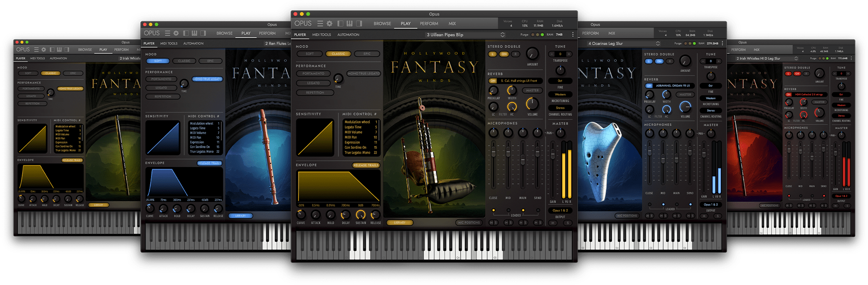
Task: Switch to the MIX tab in center window
Action: click(452, 23)
